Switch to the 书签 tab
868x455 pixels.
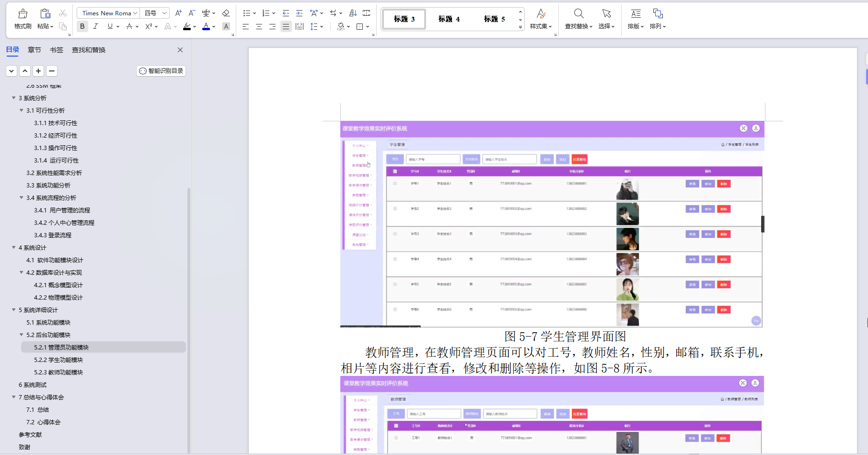coord(56,49)
